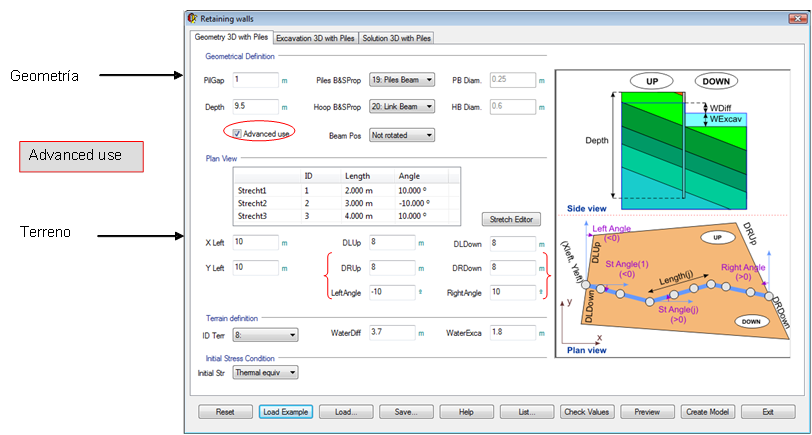The width and height of the screenshot is (812, 435).
Task: Open Piles B&SProp dropdown
Action: pyautogui.click(x=402, y=80)
